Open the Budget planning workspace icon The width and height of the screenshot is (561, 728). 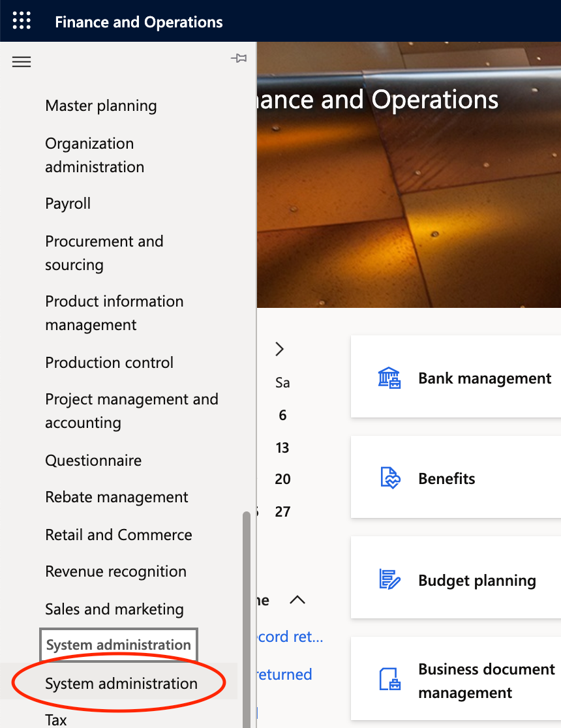coord(389,579)
